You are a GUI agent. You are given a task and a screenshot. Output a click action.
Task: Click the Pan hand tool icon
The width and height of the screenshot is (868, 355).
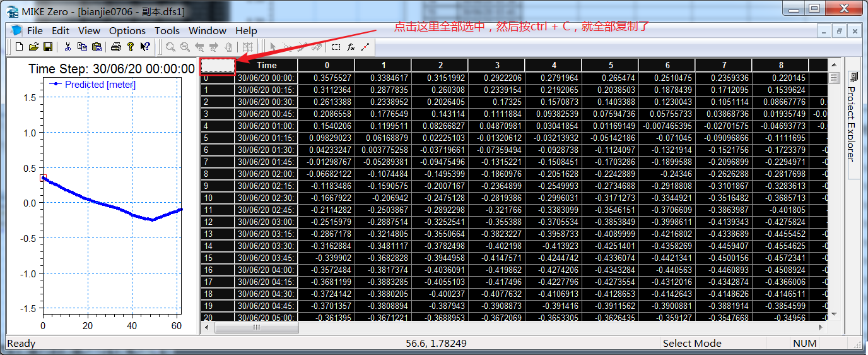tap(228, 46)
